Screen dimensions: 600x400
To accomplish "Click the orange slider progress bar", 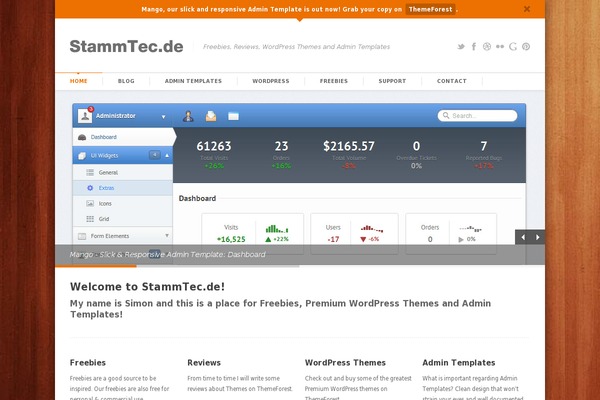I will click(96, 266).
